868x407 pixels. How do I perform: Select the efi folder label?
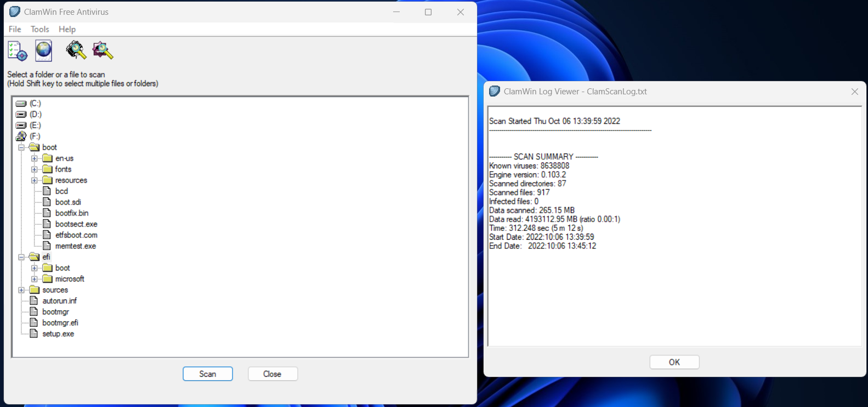coord(46,257)
